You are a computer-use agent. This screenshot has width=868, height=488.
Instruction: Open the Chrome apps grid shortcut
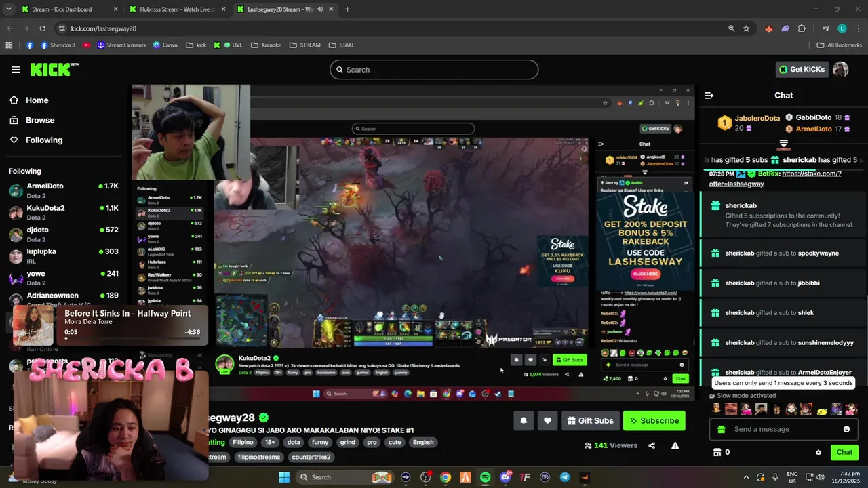(9, 45)
